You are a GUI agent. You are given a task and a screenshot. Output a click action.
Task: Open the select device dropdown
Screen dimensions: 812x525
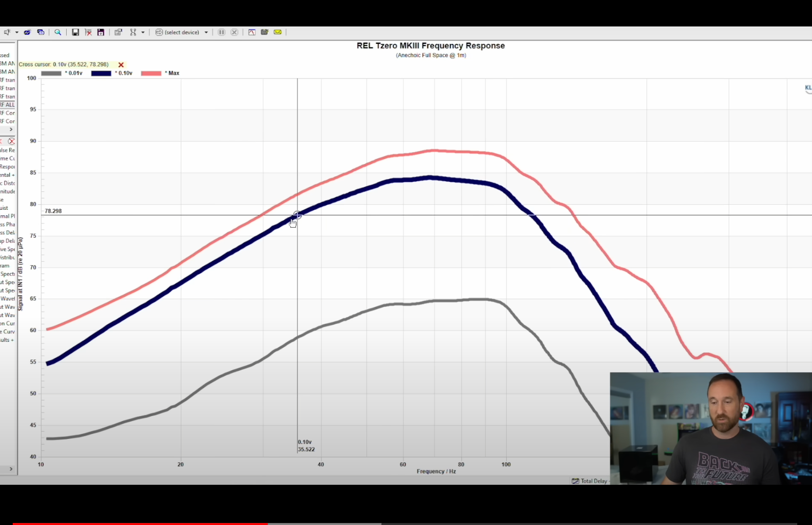point(182,32)
